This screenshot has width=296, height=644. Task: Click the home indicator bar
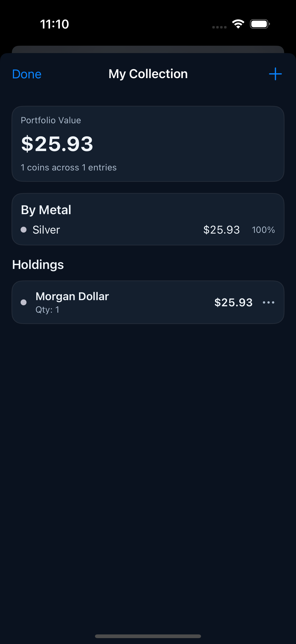click(x=148, y=636)
